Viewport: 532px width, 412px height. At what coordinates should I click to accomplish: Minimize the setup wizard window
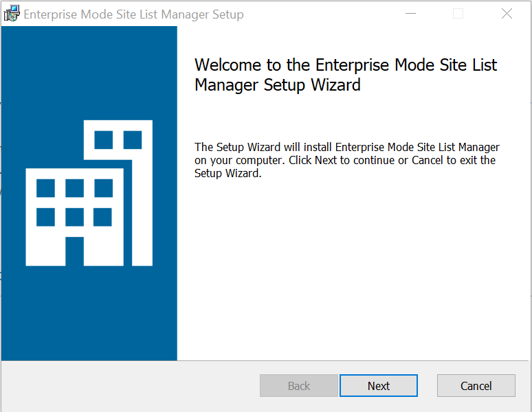410,14
